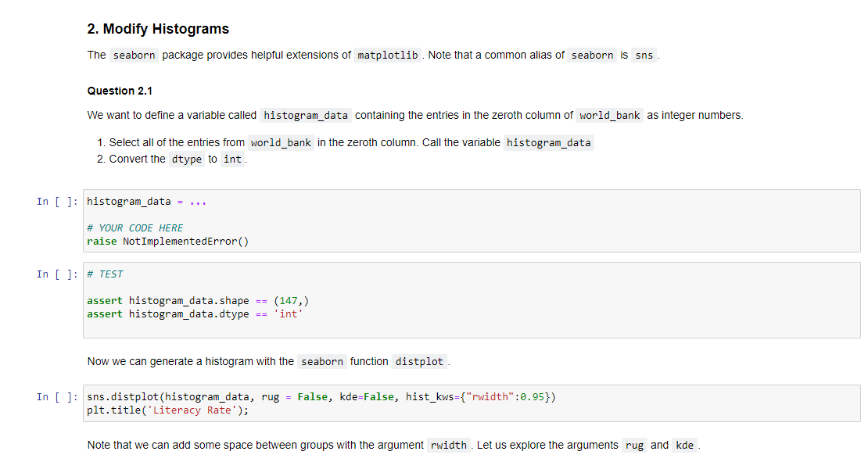Click the plt.title('Literacy Rate') line
This screenshot has height=462, width=868.
click(x=168, y=410)
